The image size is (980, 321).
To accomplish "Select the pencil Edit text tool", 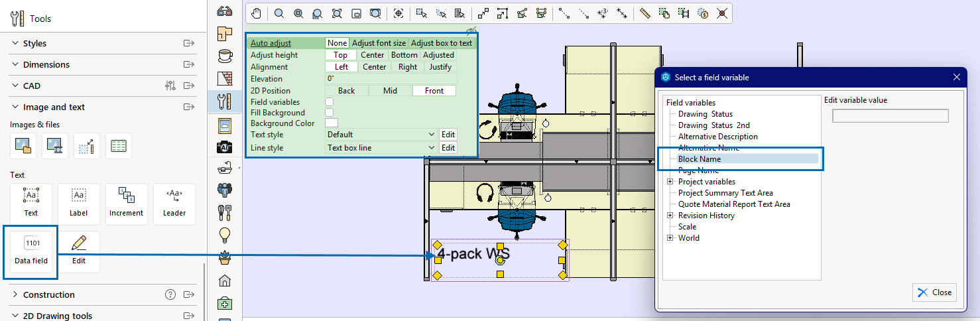I will [79, 251].
